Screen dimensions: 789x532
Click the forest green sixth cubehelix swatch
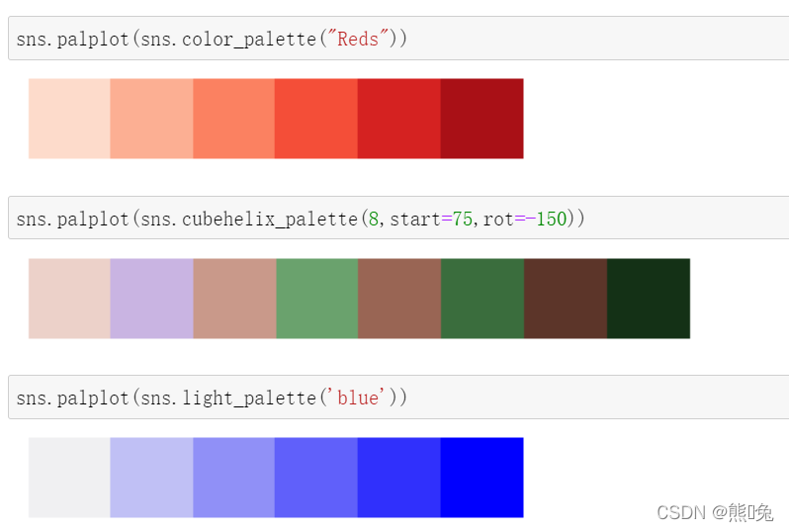(482, 299)
